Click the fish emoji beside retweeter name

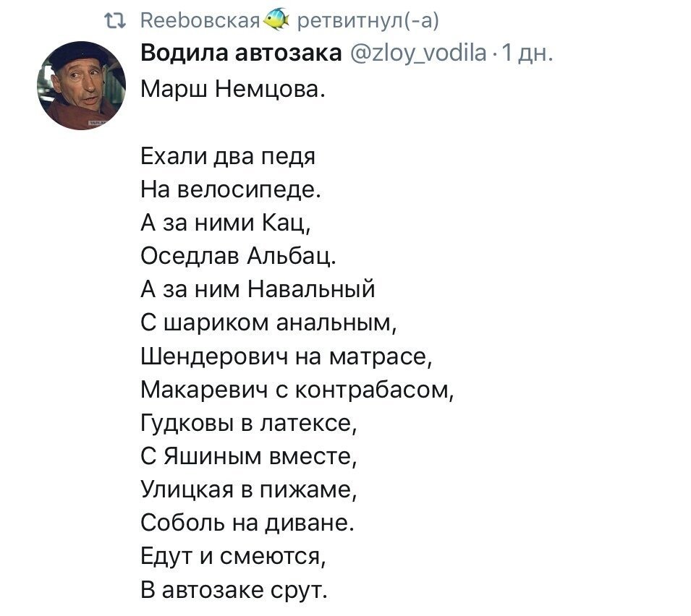coord(276,20)
